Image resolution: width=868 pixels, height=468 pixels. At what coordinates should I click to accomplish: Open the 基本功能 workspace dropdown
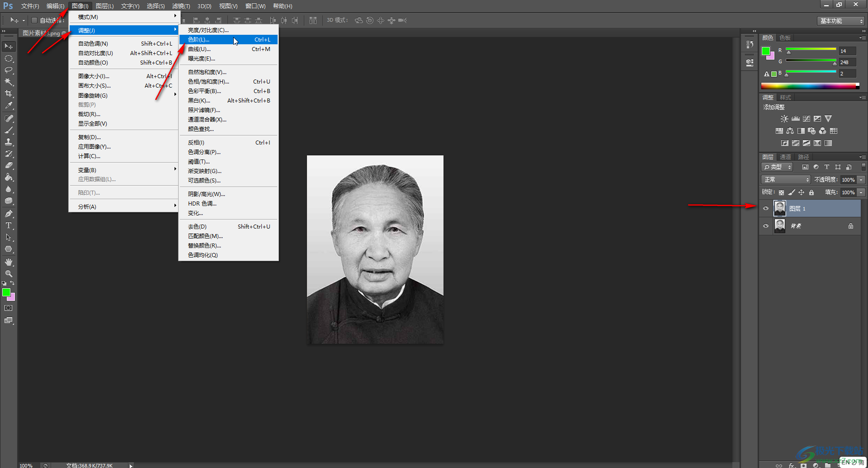tap(841, 21)
